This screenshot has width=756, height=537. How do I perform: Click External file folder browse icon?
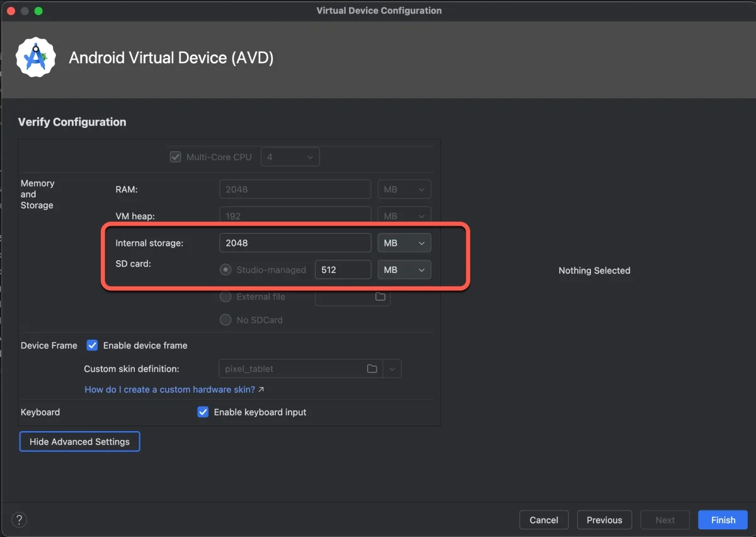click(x=380, y=297)
